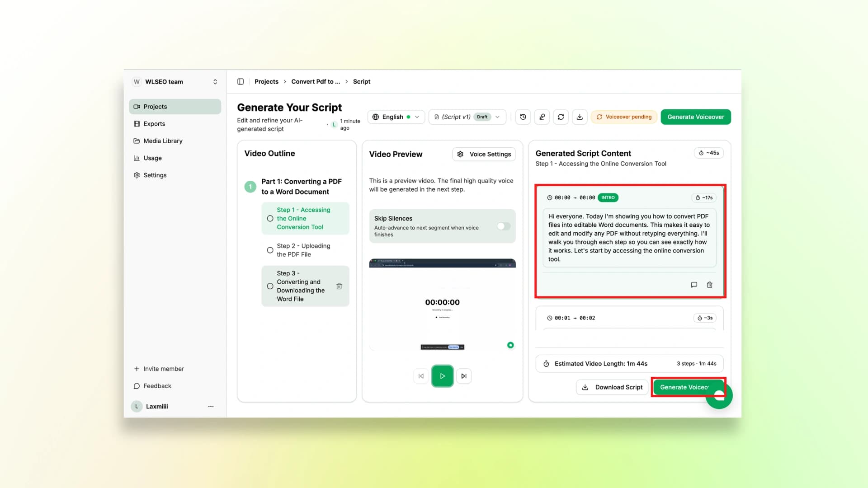Click the regenerate script refresh icon
This screenshot has width=868, height=488.
coord(561,117)
